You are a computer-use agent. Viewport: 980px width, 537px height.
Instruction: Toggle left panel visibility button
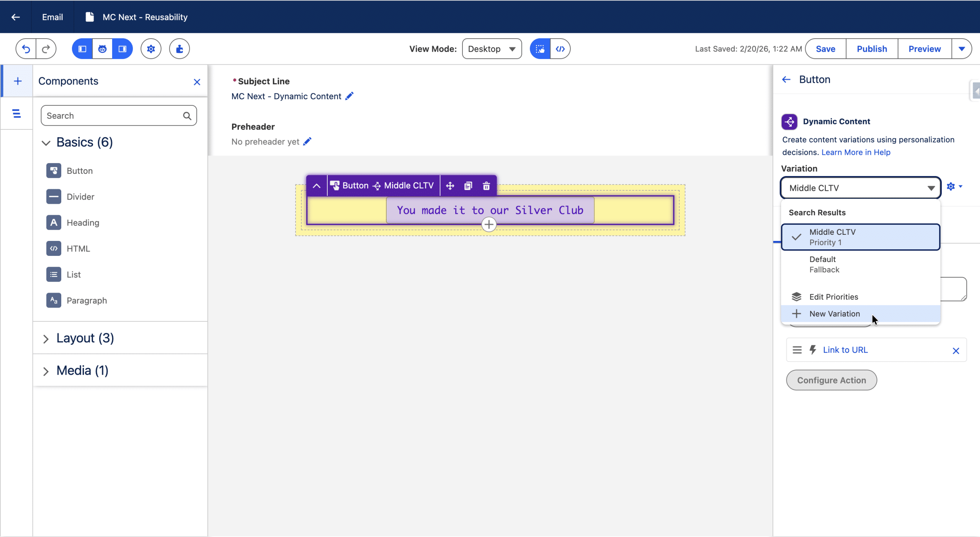pos(82,49)
